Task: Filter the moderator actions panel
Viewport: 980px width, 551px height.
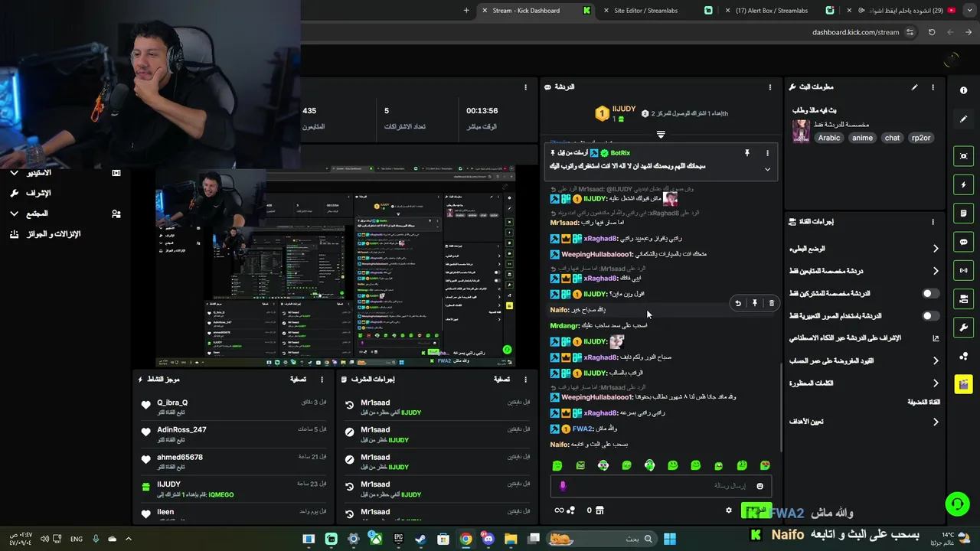Action: point(501,379)
